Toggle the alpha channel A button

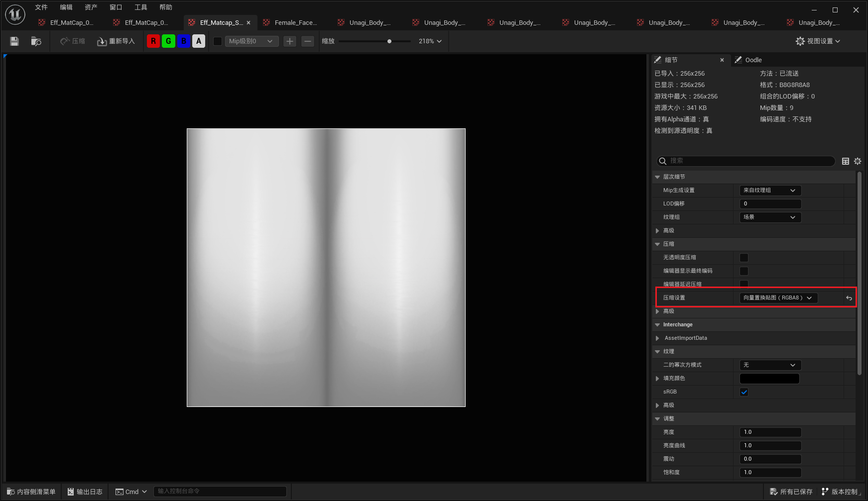[x=199, y=41]
